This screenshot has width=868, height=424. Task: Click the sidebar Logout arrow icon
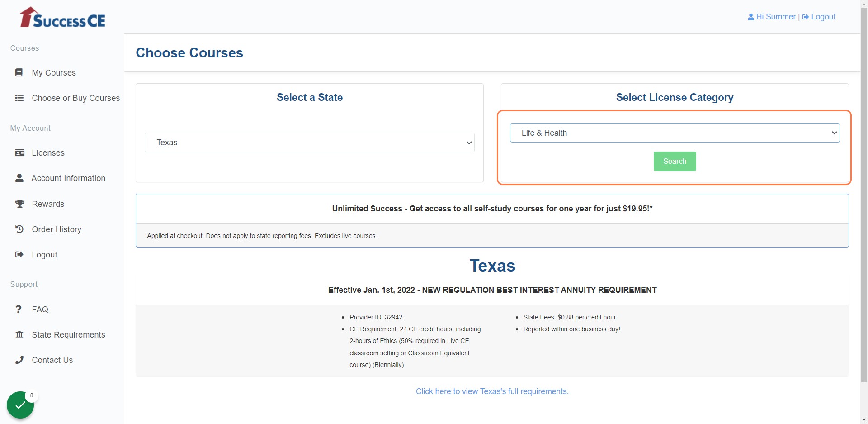point(19,254)
